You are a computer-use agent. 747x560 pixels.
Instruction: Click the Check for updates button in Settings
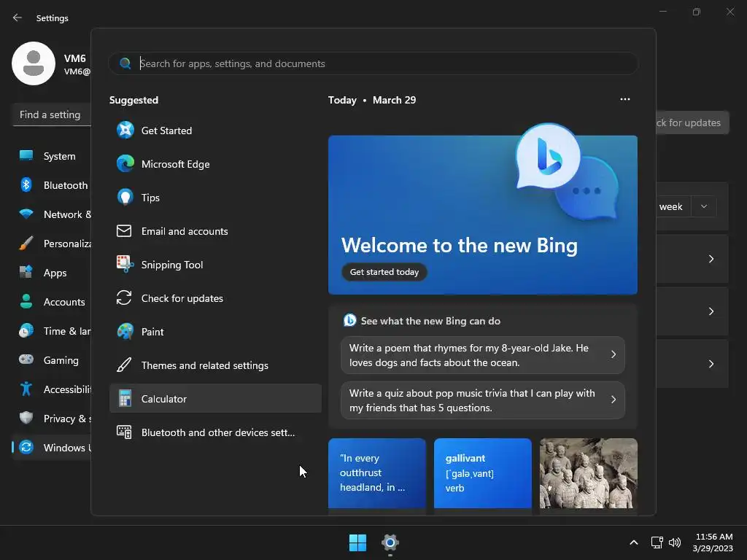click(x=693, y=122)
